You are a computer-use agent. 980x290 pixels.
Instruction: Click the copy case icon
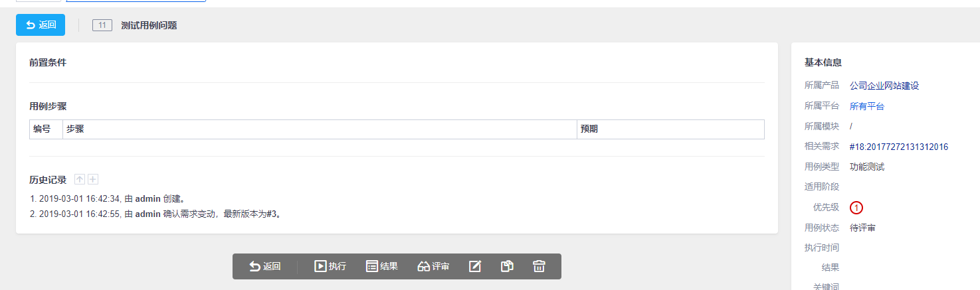[507, 266]
